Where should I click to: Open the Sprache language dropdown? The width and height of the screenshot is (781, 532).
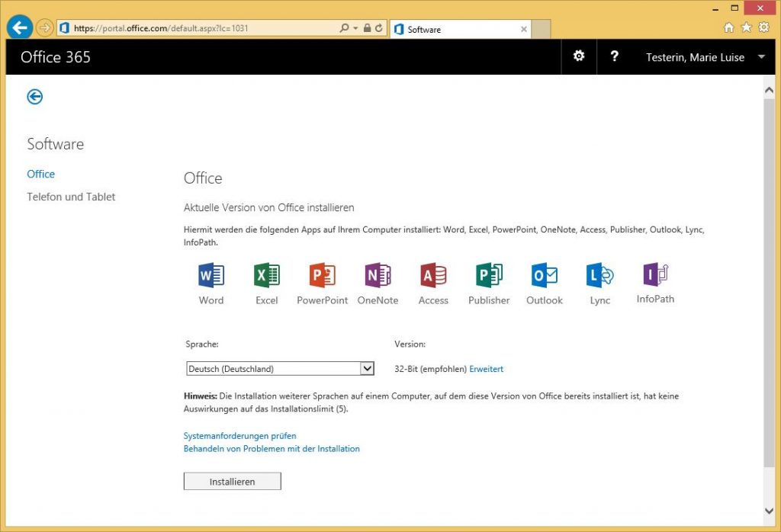coord(280,369)
